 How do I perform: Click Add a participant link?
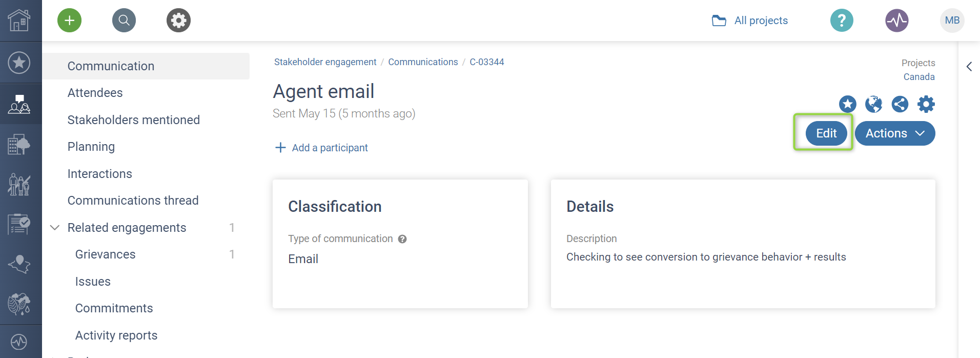pos(330,148)
